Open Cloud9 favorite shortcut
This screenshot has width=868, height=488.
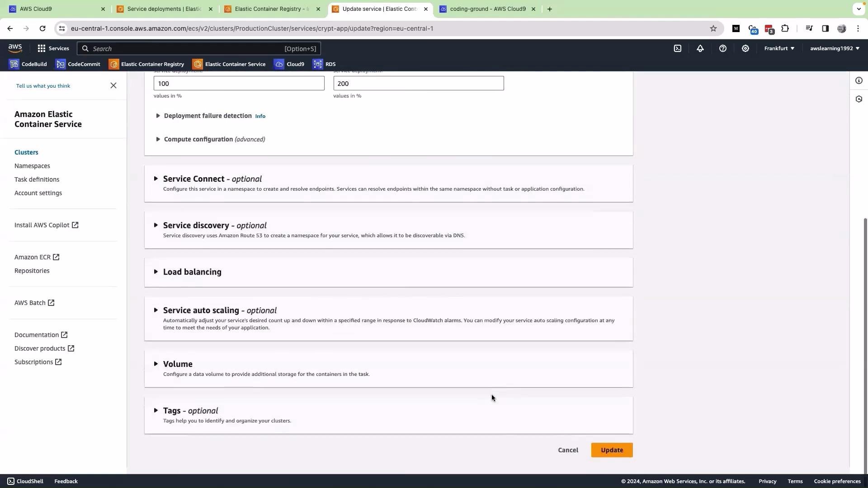click(x=289, y=64)
